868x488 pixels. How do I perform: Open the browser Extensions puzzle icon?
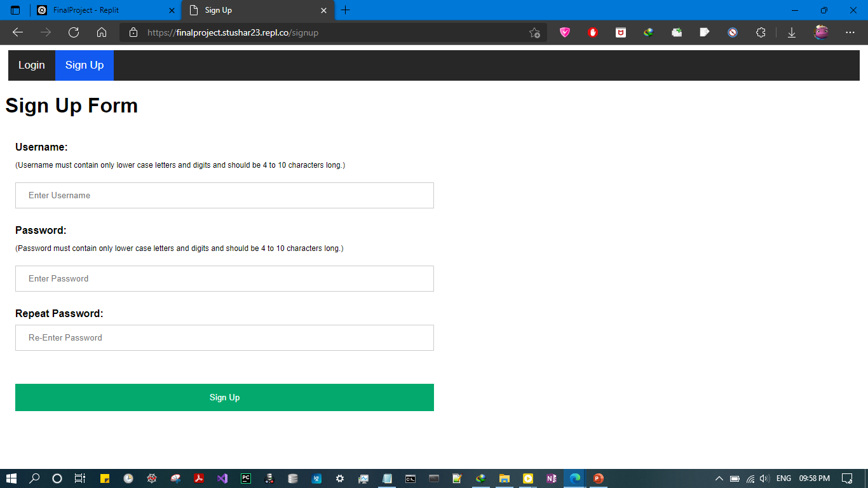click(x=761, y=32)
